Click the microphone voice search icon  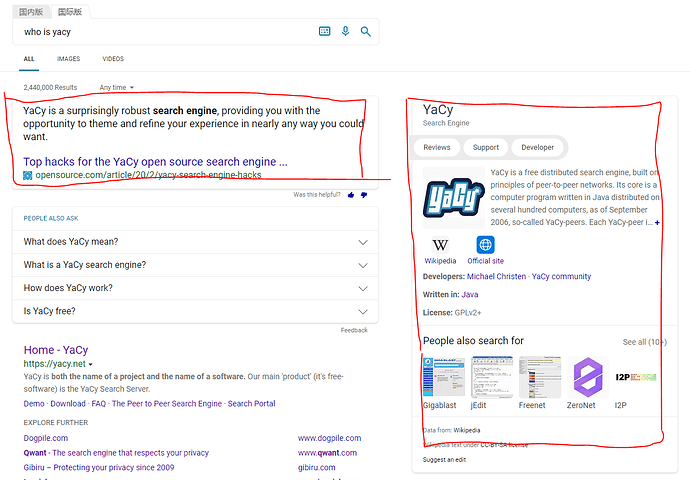click(x=345, y=31)
